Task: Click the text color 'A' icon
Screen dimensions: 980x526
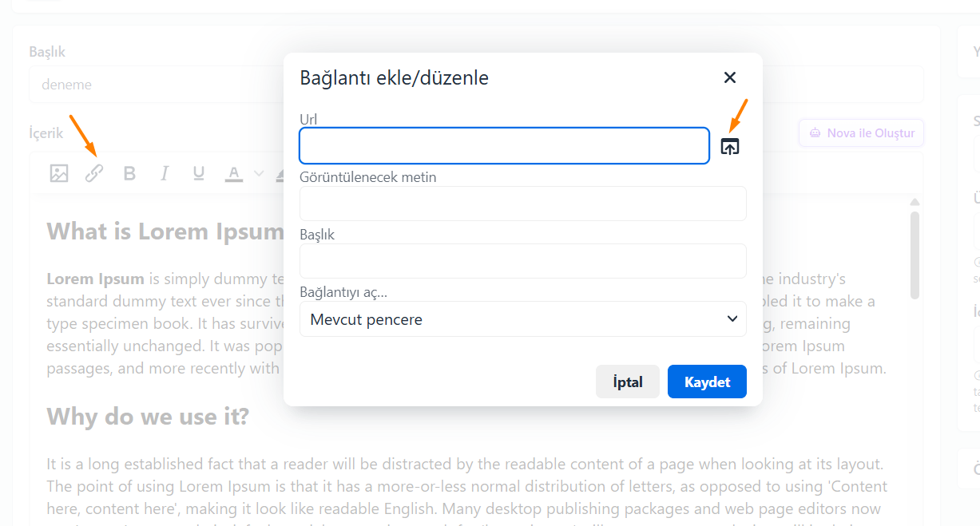Action: click(x=233, y=173)
